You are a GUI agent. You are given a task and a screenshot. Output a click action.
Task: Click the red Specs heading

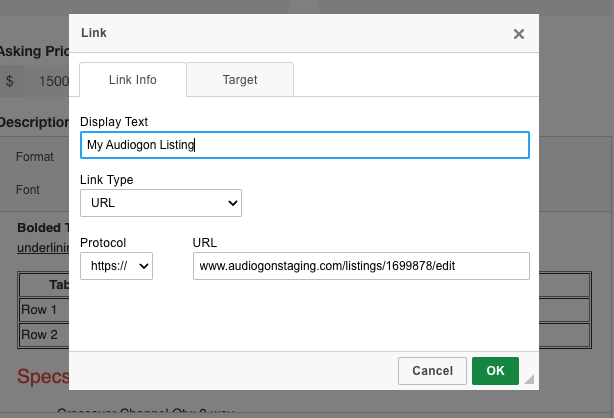(x=43, y=376)
